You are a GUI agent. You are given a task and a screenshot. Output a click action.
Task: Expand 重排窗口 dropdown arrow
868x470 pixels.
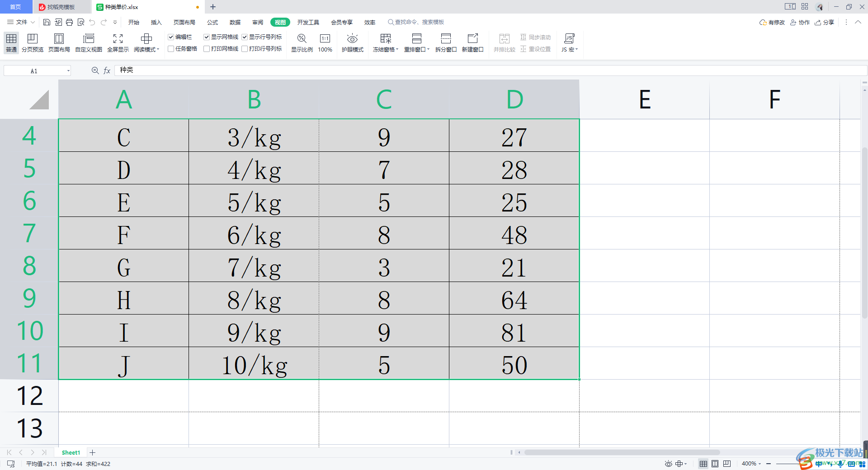[x=428, y=49]
